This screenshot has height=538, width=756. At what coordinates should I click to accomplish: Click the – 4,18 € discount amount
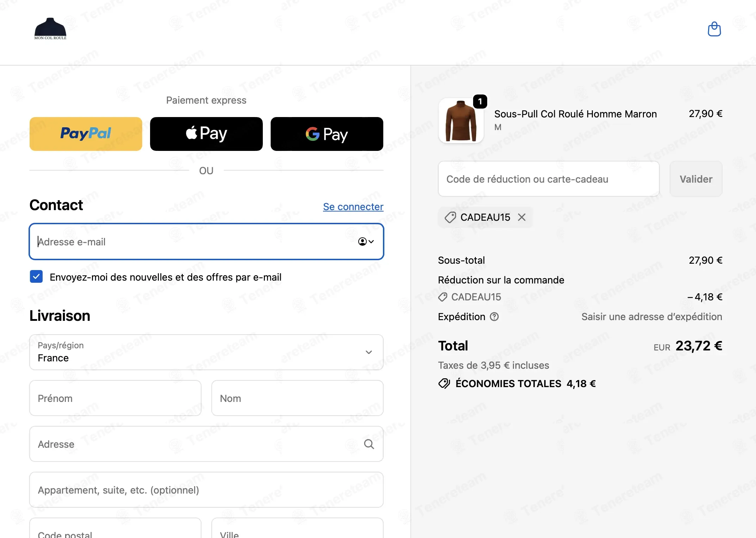[x=705, y=297]
